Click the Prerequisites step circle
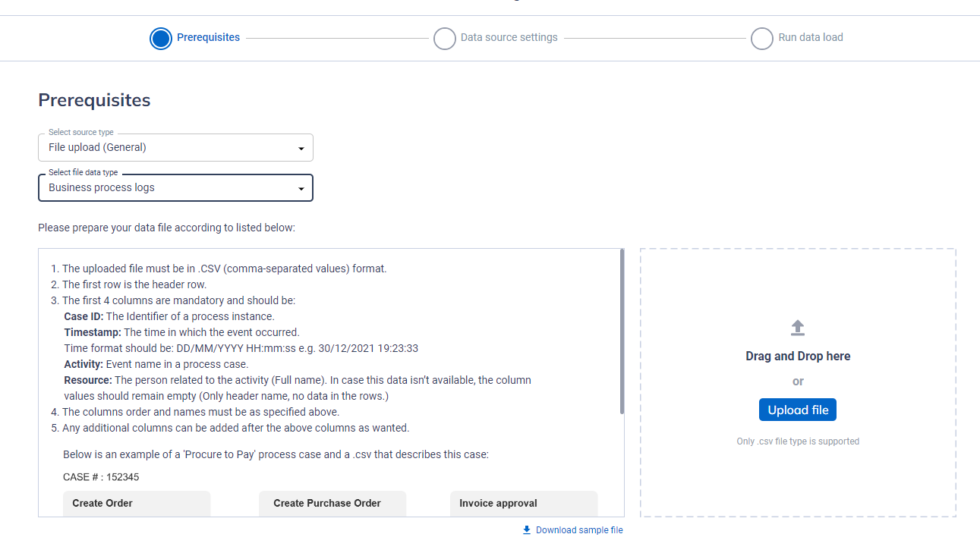 pos(161,39)
